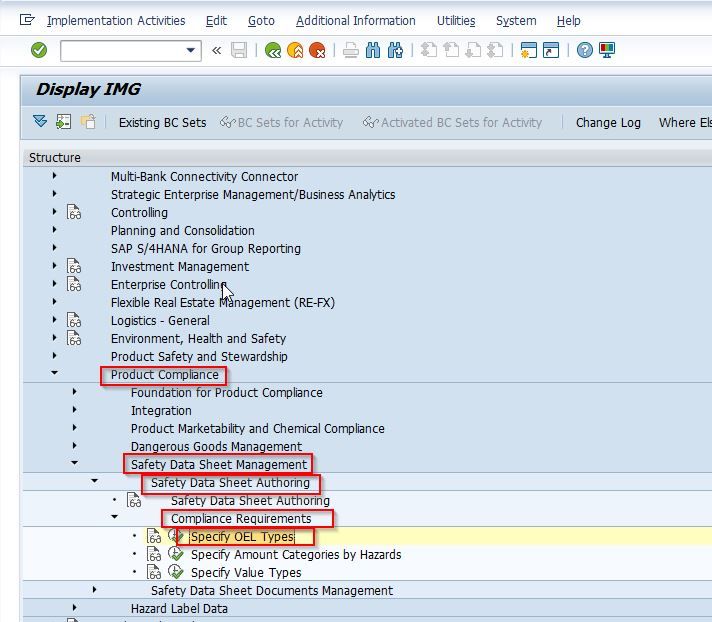
Task: Open documentation icon for Controlling
Action: pyautogui.click(x=74, y=212)
